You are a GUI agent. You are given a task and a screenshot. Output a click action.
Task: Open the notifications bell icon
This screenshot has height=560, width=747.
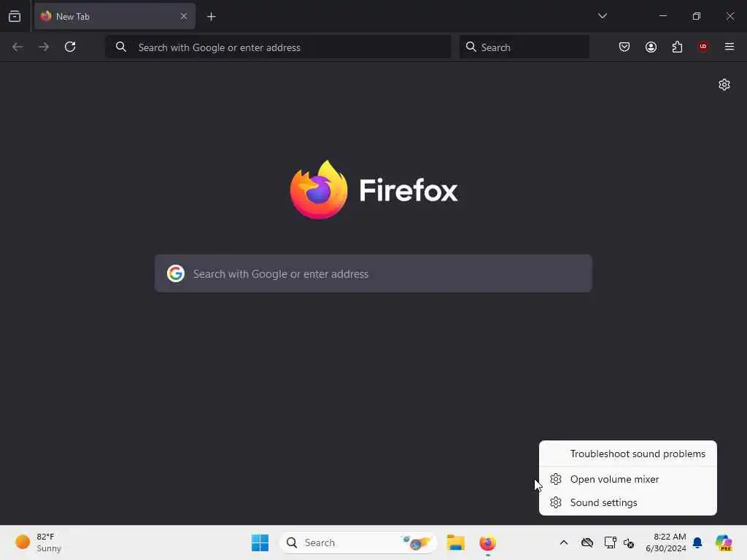(x=697, y=542)
